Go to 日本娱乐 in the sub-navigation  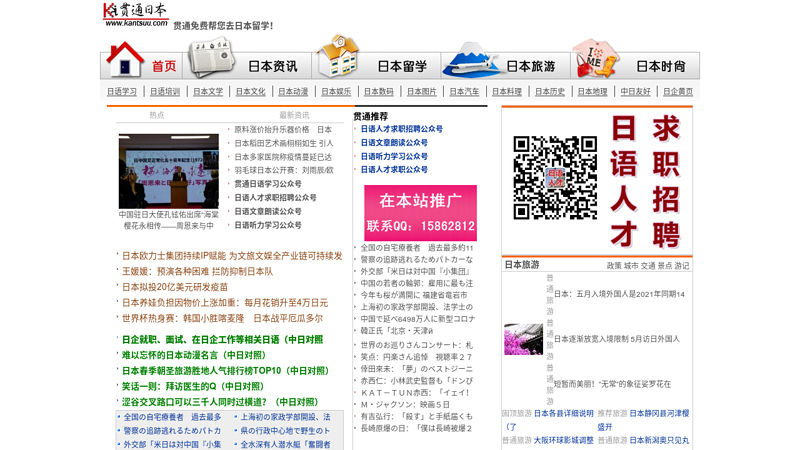(336, 92)
